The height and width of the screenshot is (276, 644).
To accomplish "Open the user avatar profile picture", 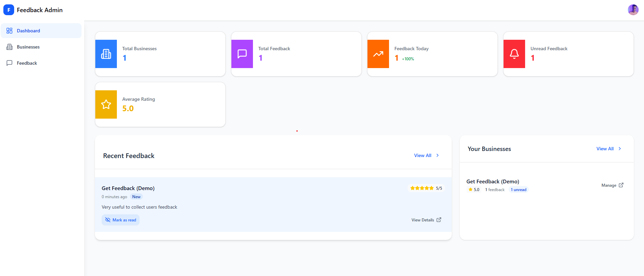I will 633,10.
